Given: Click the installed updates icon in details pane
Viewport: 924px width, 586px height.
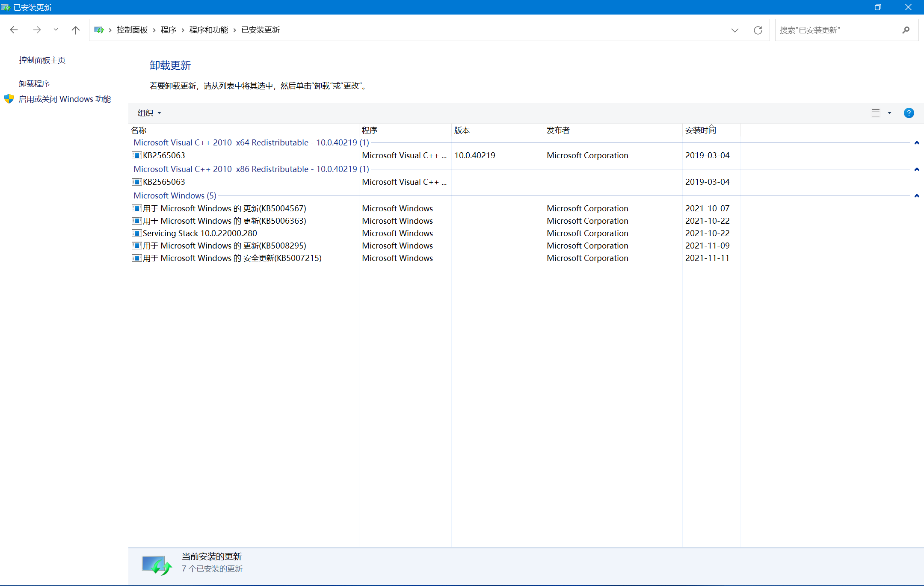Looking at the screenshot, I should coord(157,565).
